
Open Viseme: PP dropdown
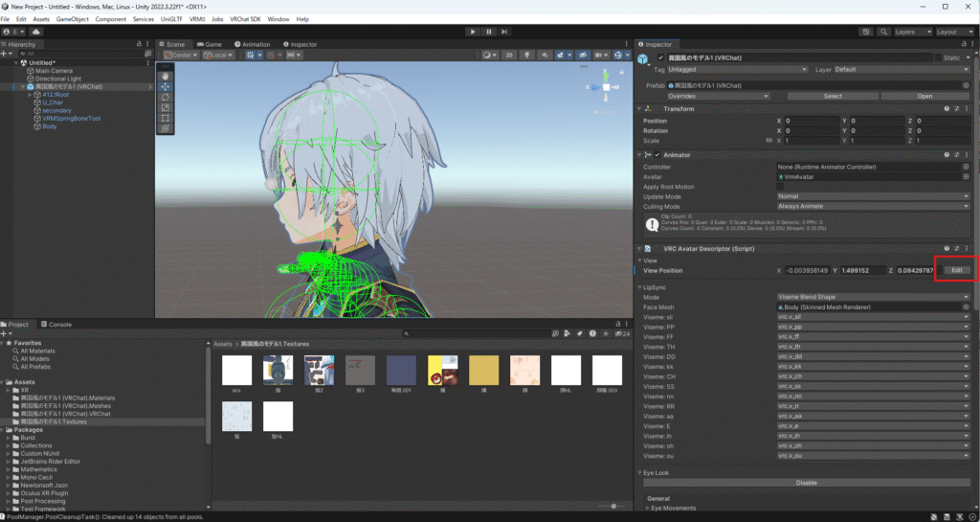(x=873, y=327)
